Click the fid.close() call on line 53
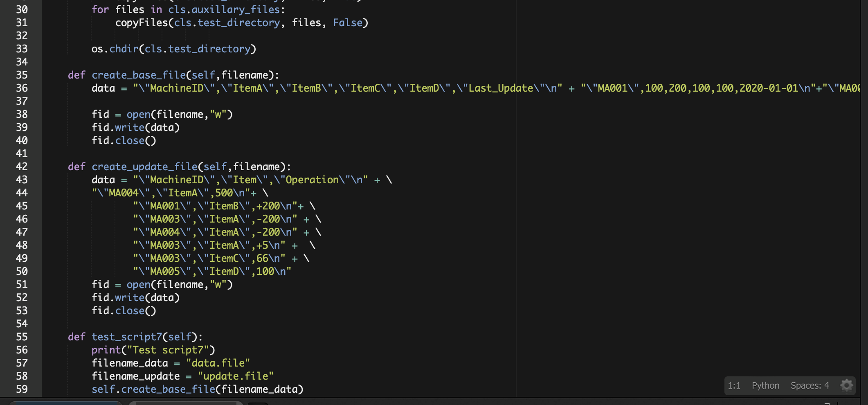This screenshot has width=868, height=405. click(x=123, y=310)
